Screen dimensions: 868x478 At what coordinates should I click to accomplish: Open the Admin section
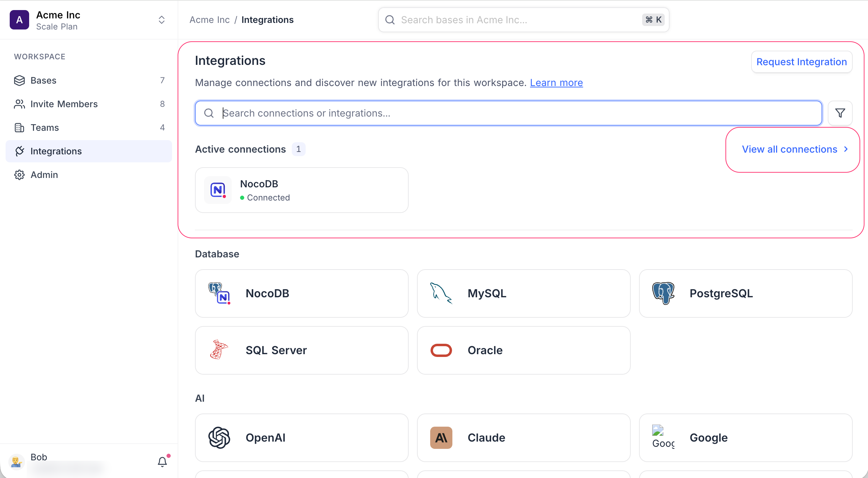89,175
